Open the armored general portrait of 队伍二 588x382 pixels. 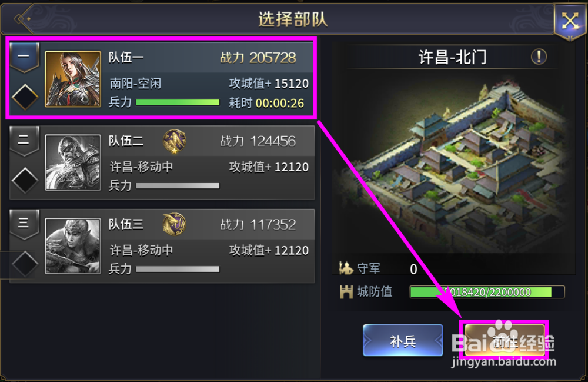coord(73,162)
